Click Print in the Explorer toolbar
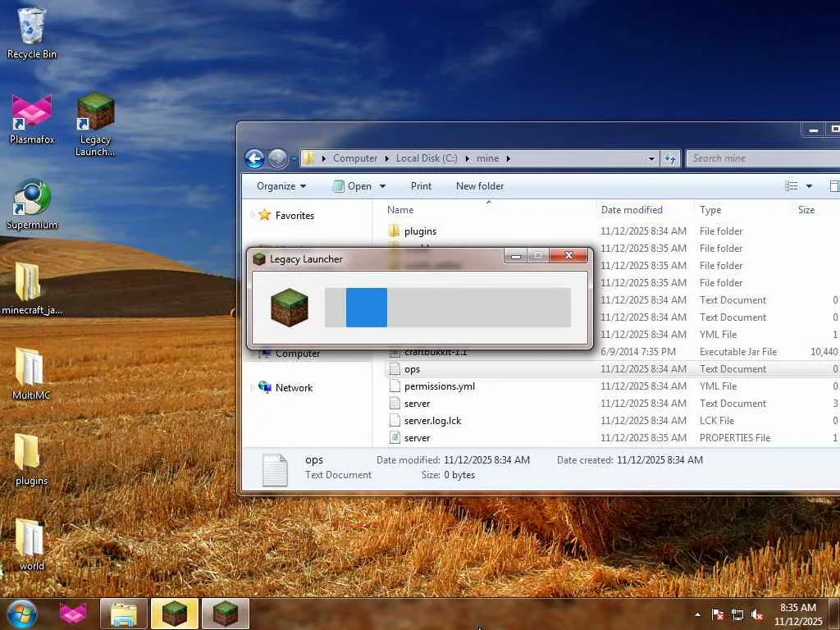 pyautogui.click(x=421, y=186)
